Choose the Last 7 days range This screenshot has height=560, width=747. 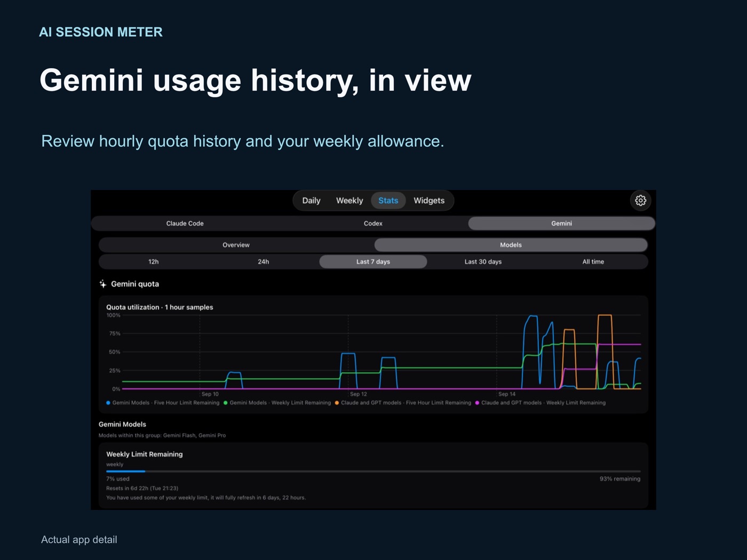click(373, 262)
